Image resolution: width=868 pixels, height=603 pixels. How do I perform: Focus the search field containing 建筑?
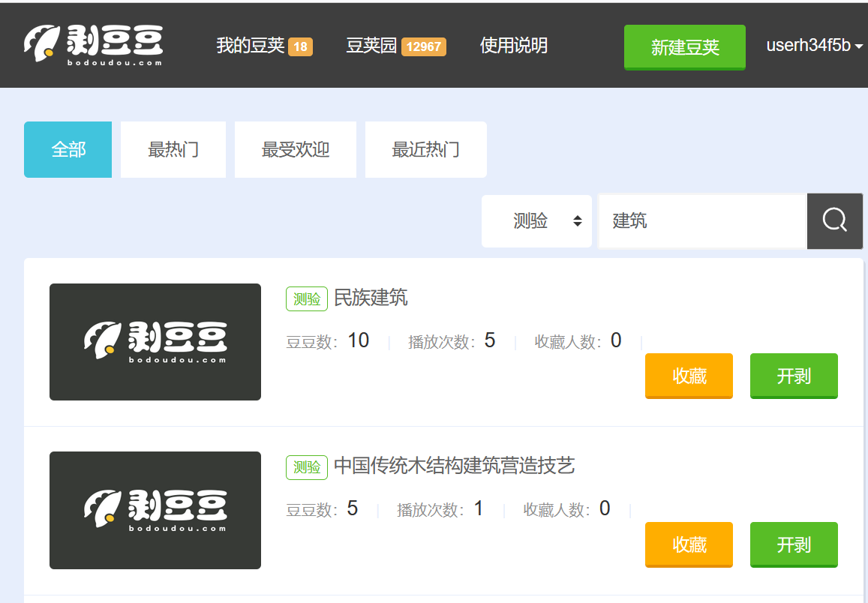(x=701, y=220)
